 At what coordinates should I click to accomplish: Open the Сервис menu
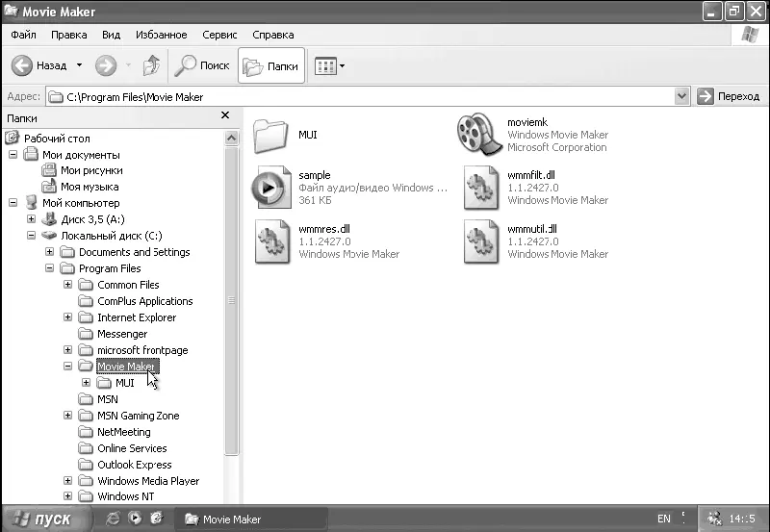(219, 35)
